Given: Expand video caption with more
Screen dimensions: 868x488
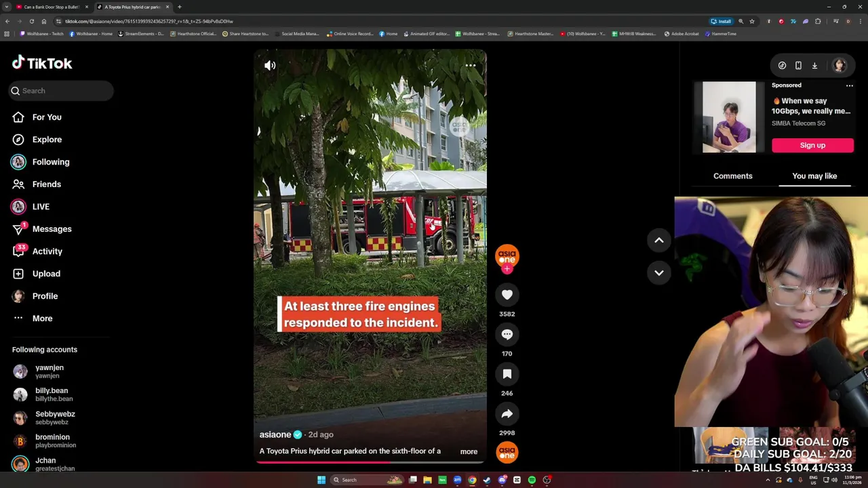Looking at the screenshot, I should 469,451.
